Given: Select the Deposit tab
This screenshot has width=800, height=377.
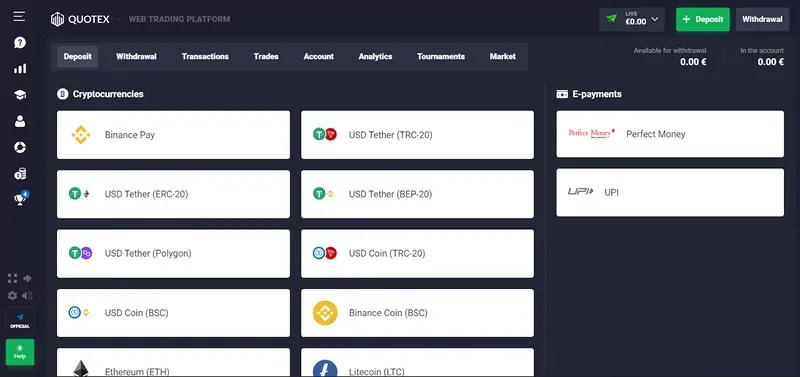Looking at the screenshot, I should click(78, 57).
